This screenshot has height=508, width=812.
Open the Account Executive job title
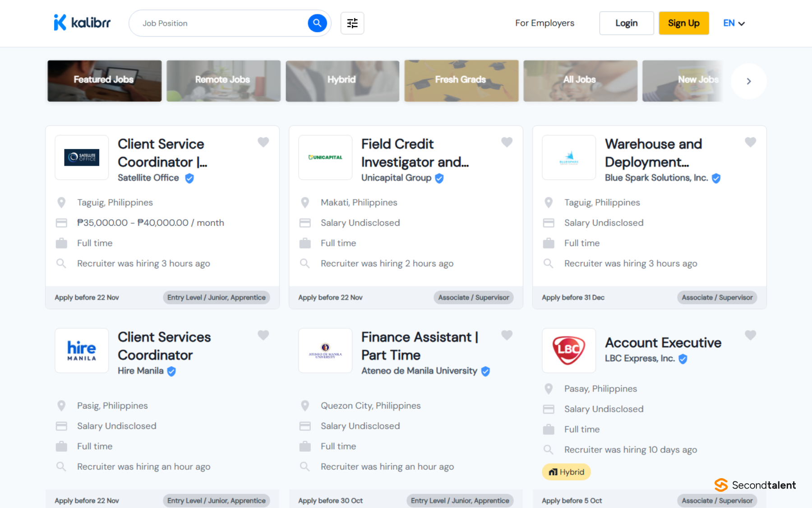(x=663, y=343)
